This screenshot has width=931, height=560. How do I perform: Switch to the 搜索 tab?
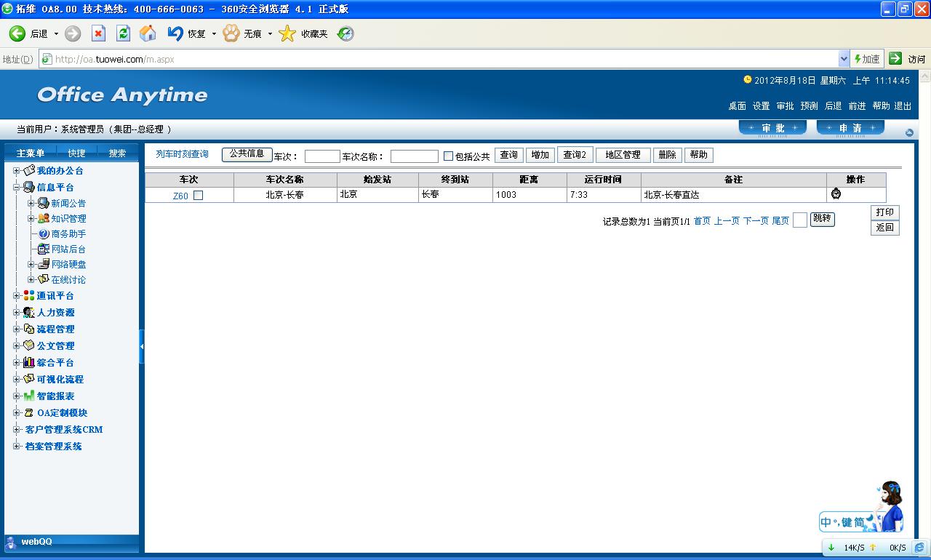[117, 153]
